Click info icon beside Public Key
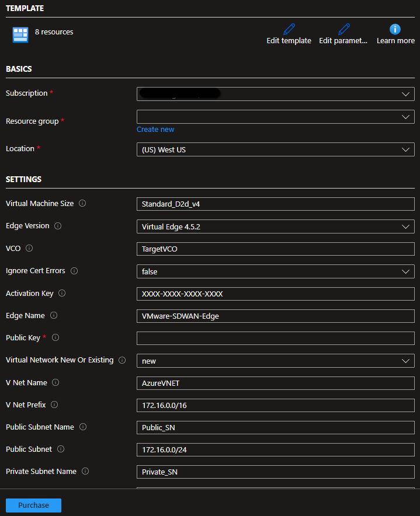This screenshot has width=420, height=516. 55,338
